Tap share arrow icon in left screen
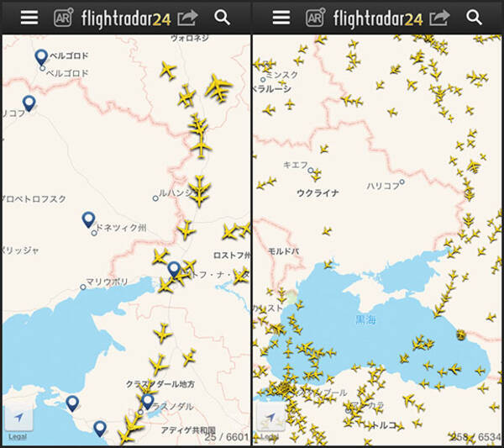 [187, 18]
